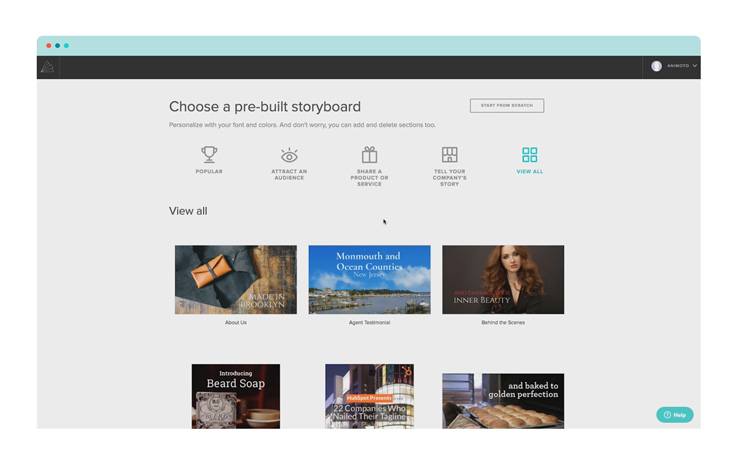Click the Popular trophy icon

[209, 155]
